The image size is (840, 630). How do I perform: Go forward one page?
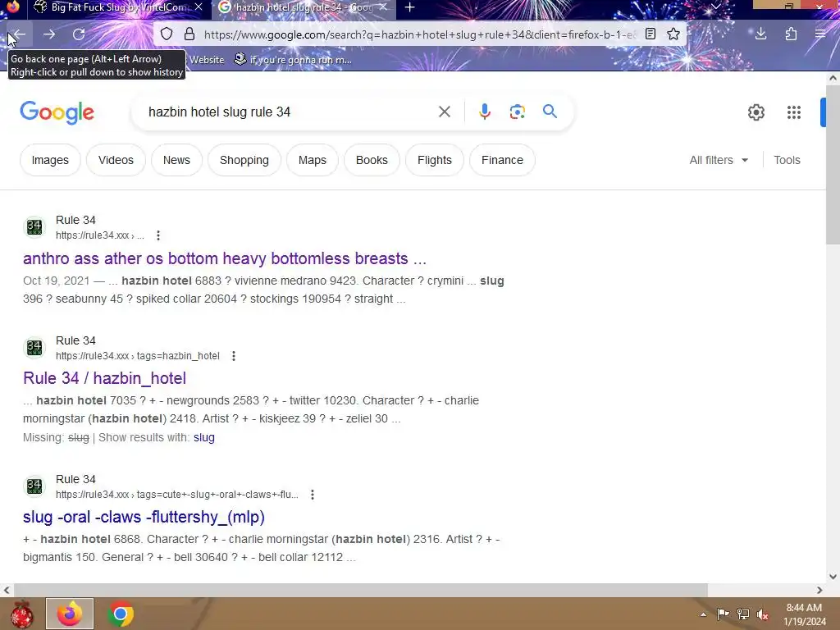click(x=49, y=34)
